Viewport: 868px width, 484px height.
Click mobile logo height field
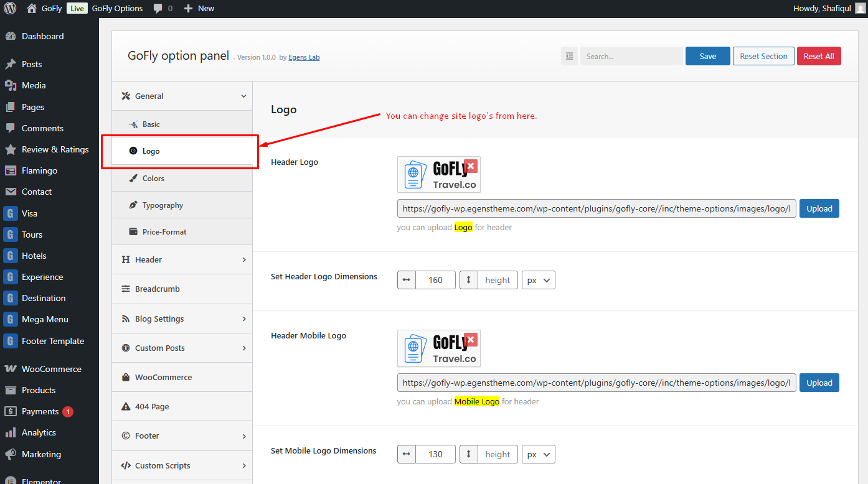tap(498, 454)
